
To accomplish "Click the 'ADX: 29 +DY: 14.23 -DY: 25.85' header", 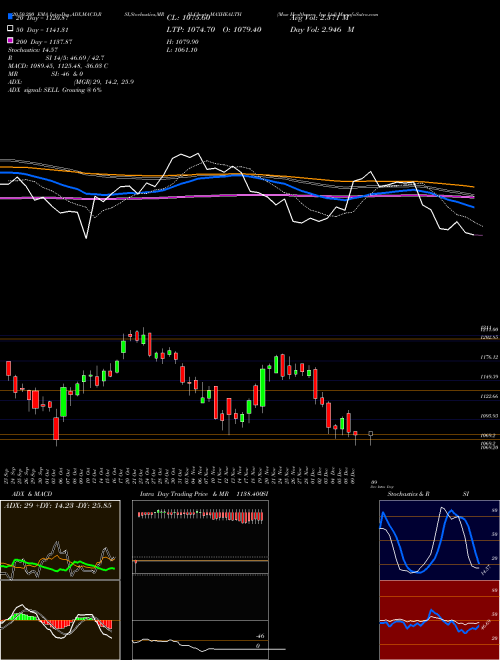I will click(x=58, y=506).
